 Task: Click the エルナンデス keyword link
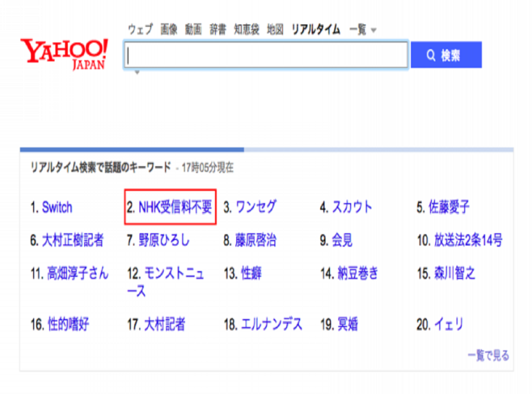coord(271,325)
